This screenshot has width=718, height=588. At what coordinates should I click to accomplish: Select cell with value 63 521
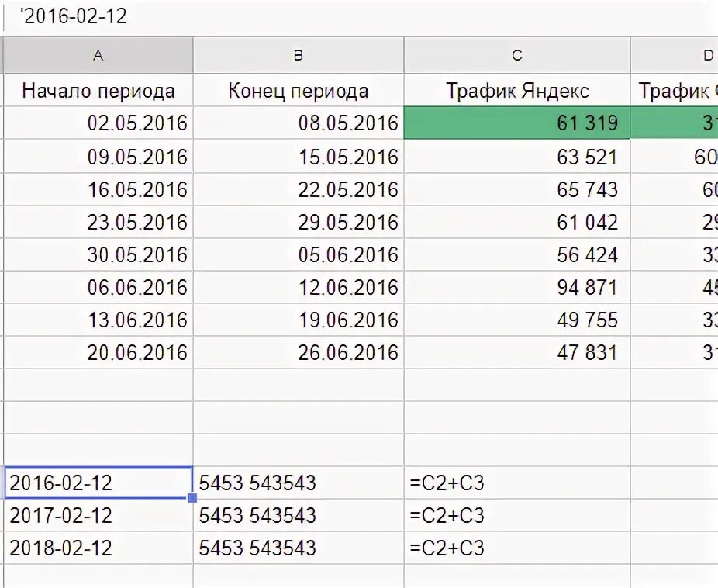coord(517,156)
